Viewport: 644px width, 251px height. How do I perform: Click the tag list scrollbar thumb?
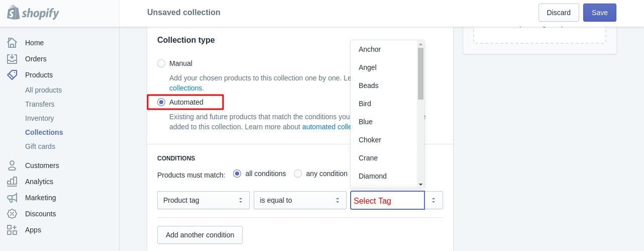(x=421, y=73)
